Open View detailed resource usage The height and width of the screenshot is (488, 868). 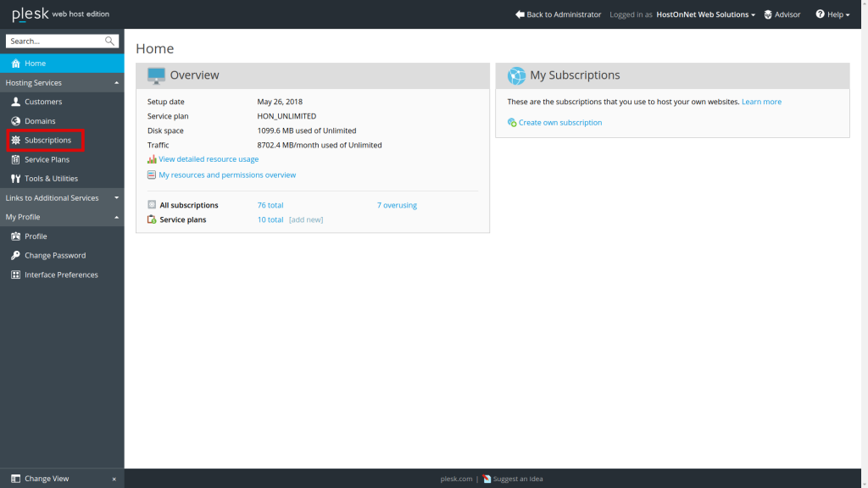click(209, 159)
